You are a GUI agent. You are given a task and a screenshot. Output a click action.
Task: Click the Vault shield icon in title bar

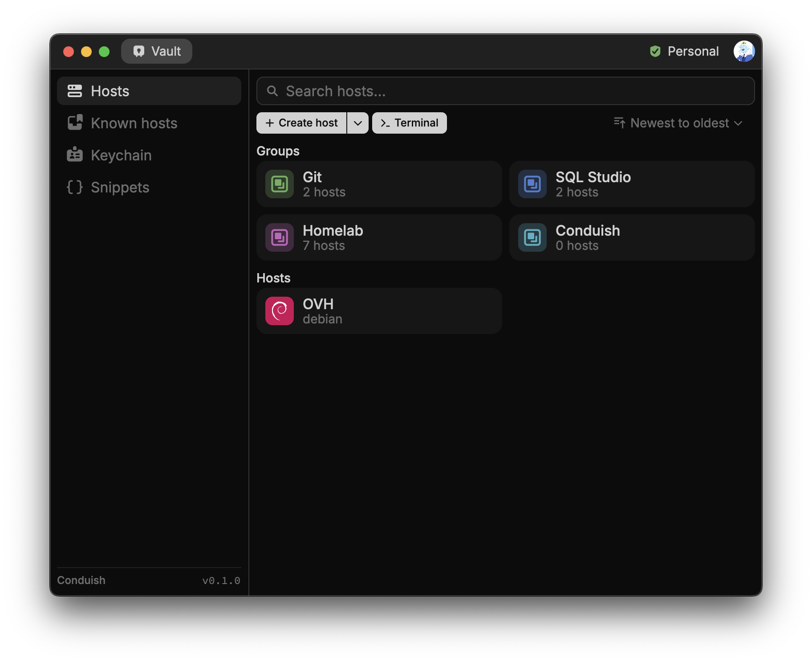pos(139,51)
